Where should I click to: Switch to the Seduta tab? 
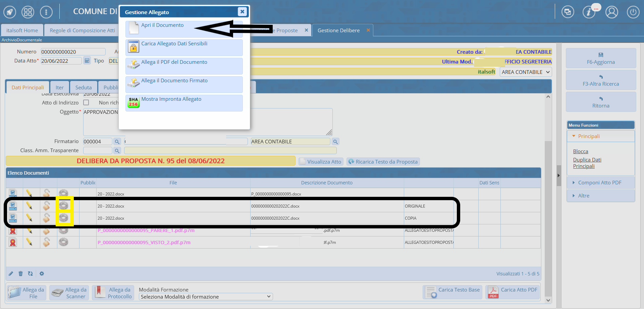click(84, 88)
